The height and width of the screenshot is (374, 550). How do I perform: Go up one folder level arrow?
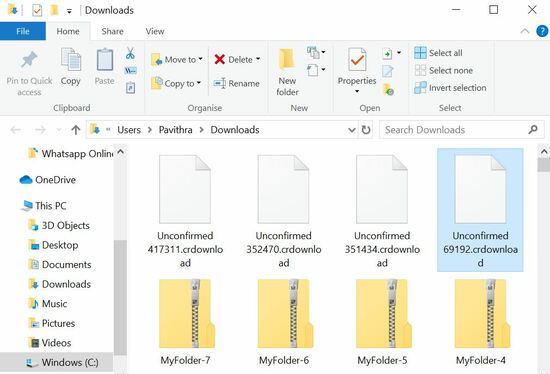pos(75,130)
